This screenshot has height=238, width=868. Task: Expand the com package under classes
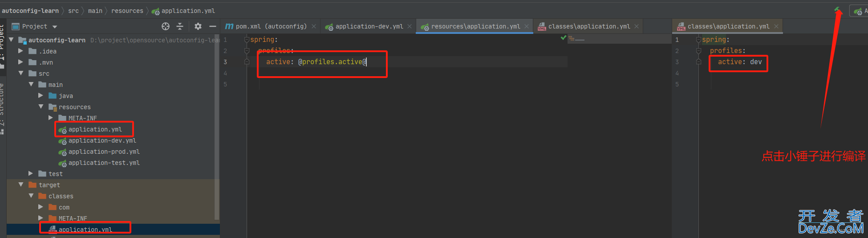(x=41, y=207)
